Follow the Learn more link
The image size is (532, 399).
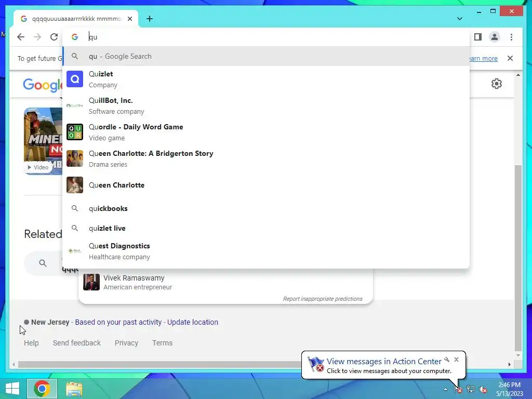pyautogui.click(x=484, y=58)
